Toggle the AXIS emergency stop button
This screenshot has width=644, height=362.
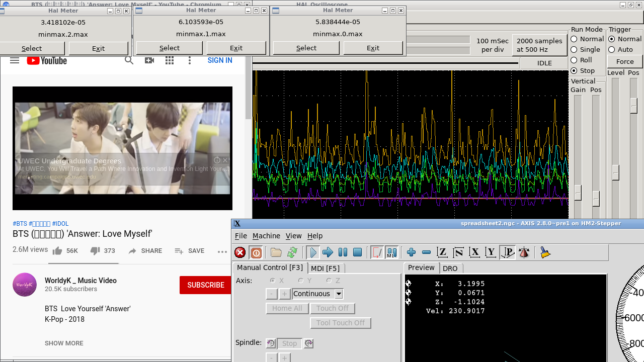tap(240, 252)
